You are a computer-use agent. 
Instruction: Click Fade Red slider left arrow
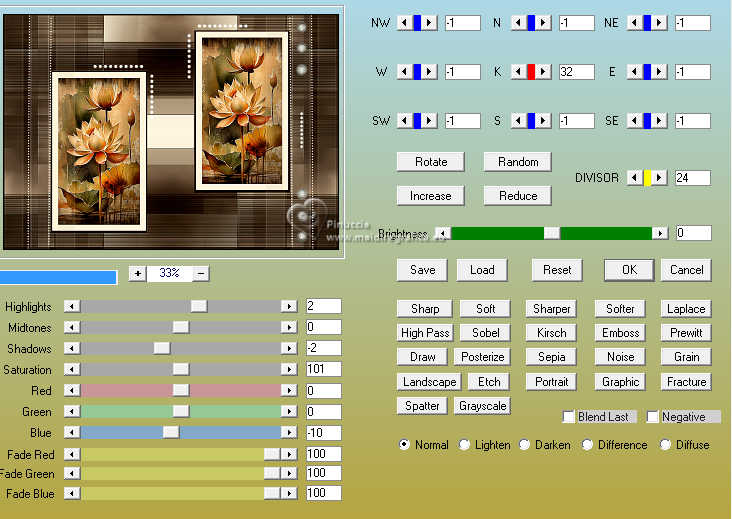tap(72, 454)
